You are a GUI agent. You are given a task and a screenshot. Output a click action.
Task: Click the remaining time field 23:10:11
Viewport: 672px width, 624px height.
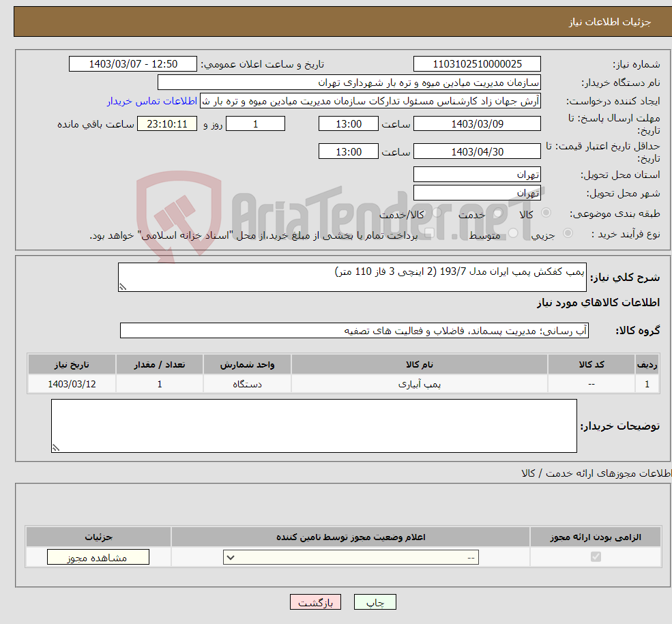point(167,124)
